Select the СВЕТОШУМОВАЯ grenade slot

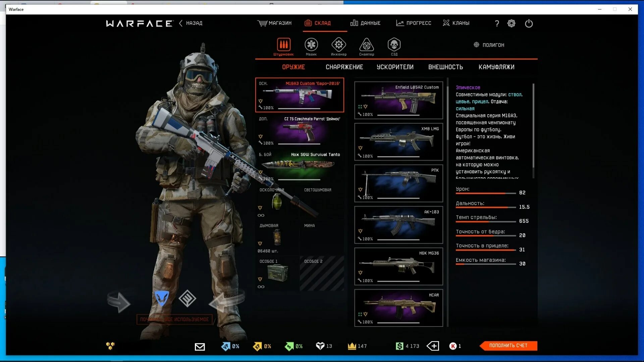click(x=322, y=202)
